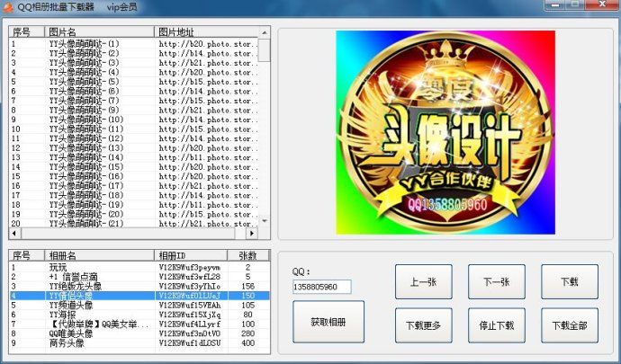Download everything with 下载全部
621x364 pixels.
tap(570, 325)
